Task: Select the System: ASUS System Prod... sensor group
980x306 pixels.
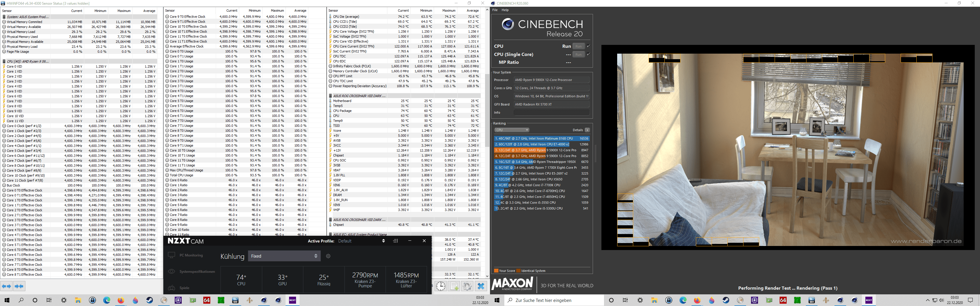Action: pyautogui.click(x=79, y=17)
